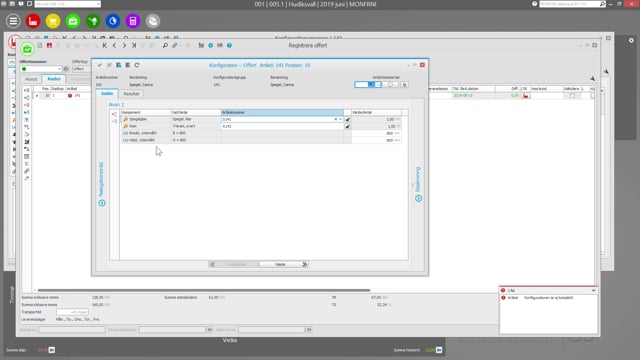This screenshot has height=360, width=640.
Task: Select the Höjd, yttermått row
Action: click(x=145, y=140)
